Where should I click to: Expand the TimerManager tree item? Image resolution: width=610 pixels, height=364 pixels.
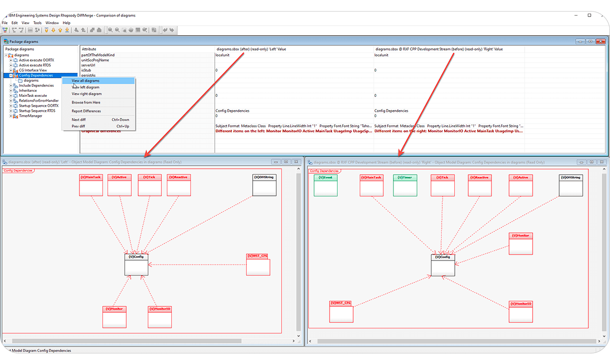click(x=11, y=115)
